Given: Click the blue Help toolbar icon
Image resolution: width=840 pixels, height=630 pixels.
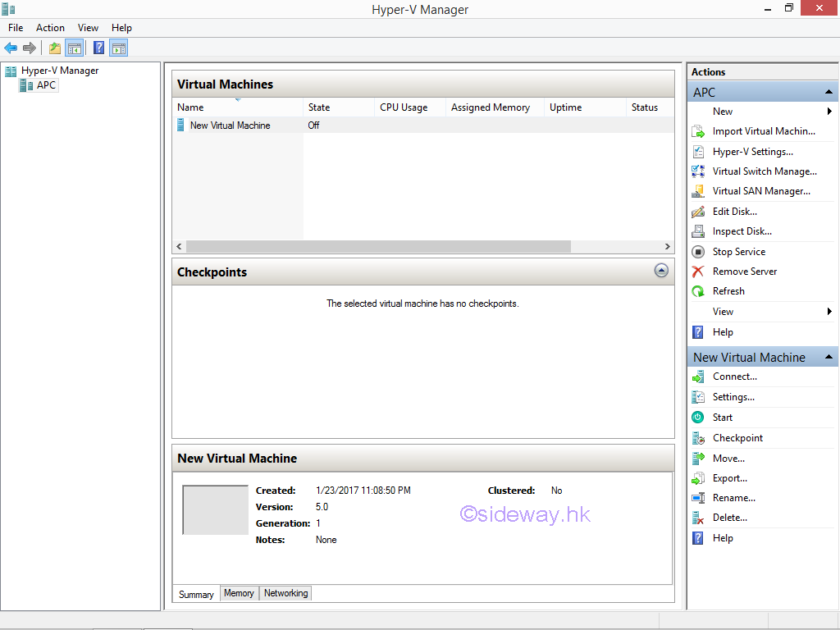Looking at the screenshot, I should (x=98, y=48).
